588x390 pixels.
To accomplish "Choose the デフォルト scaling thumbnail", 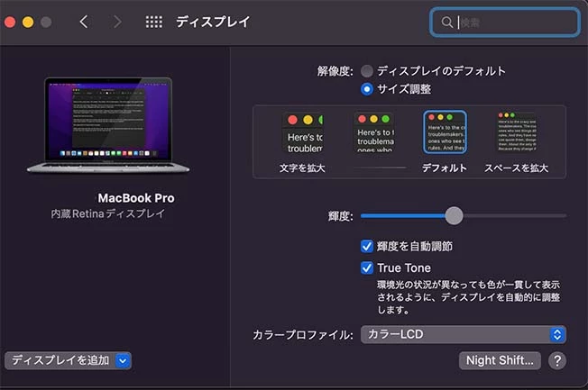I will (x=445, y=132).
